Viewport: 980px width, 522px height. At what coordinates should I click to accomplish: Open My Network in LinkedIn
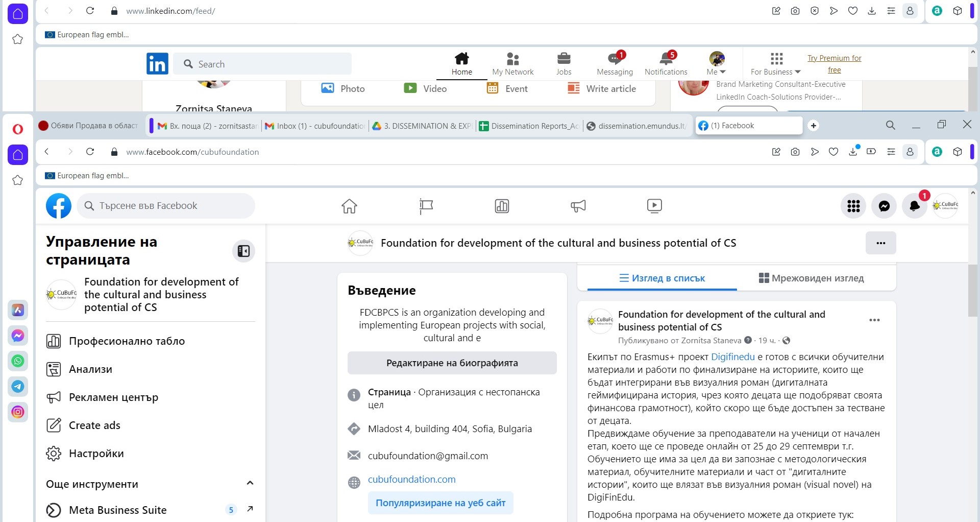point(512,64)
